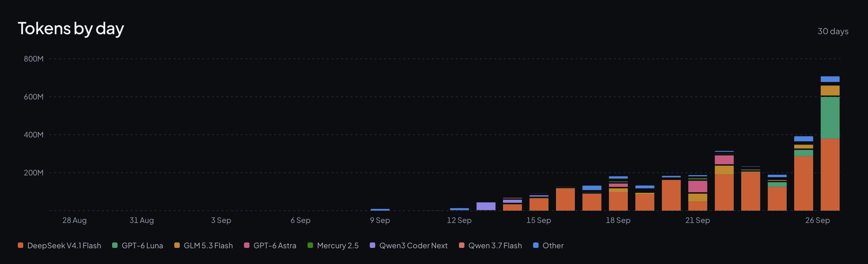The height and width of the screenshot is (264, 868).
Task: Select the large green GPT-6 Luna bar segment
Action: [830, 118]
